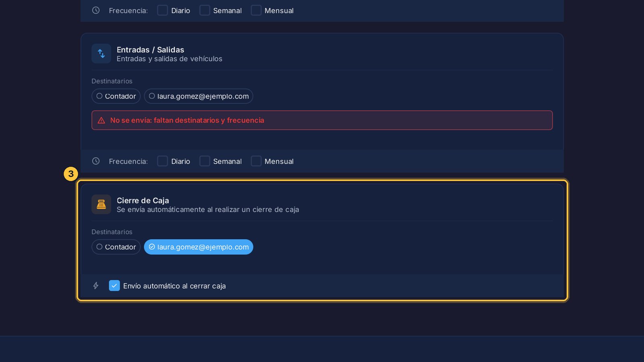Select Mensual in the frequency row above Entradas / Salidas
The height and width of the screenshot is (362, 644).
coord(256,10)
